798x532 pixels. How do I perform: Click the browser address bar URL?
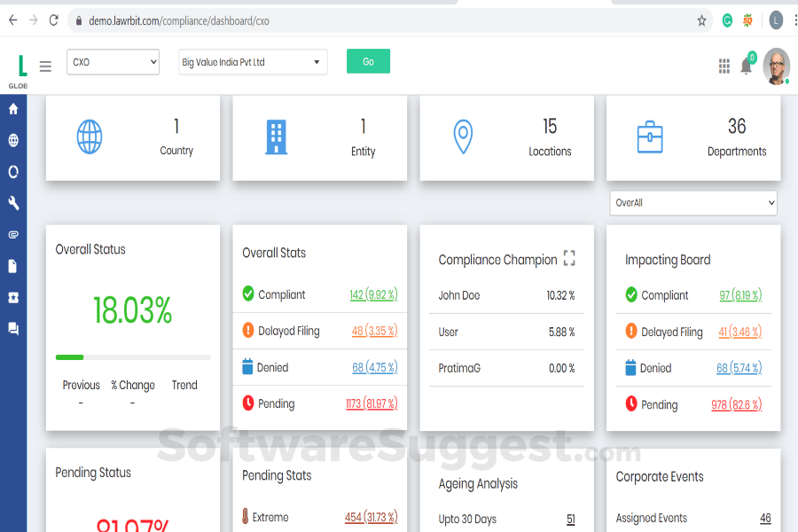[177, 20]
